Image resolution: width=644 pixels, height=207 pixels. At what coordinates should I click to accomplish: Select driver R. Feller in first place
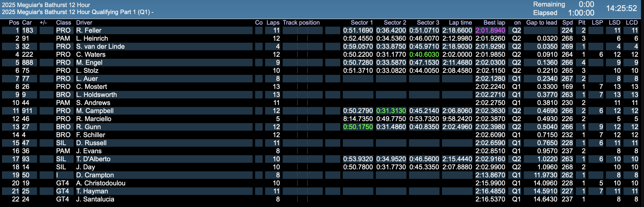89,31
